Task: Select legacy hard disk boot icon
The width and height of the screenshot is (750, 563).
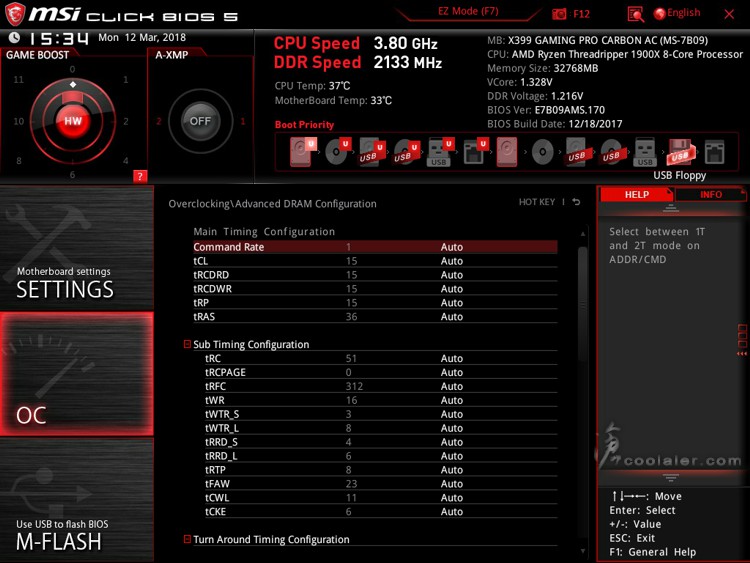Action: (x=507, y=152)
